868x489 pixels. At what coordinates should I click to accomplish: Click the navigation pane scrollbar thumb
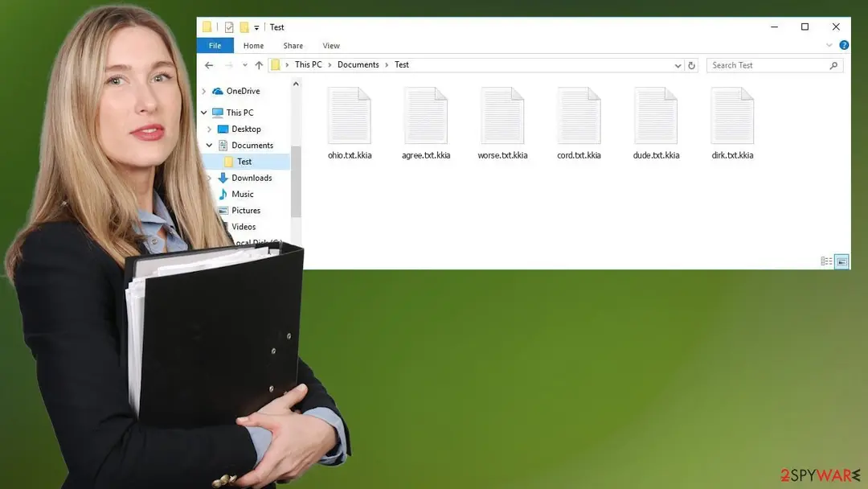click(x=296, y=182)
